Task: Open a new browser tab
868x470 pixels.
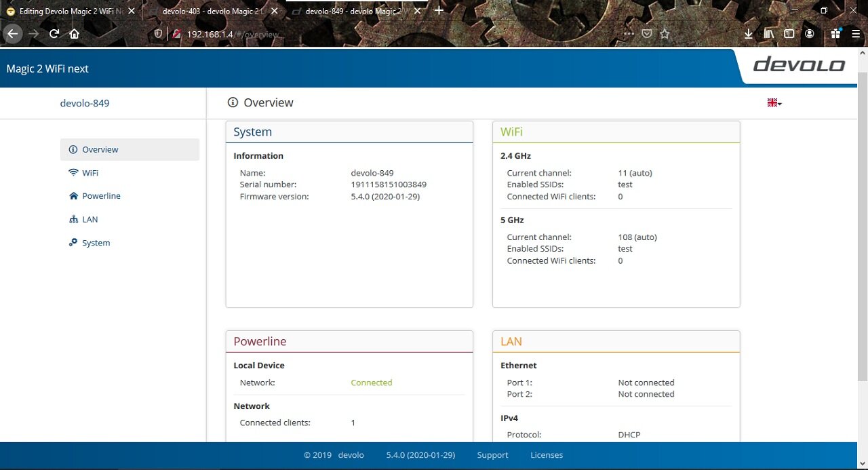Action: [x=439, y=10]
